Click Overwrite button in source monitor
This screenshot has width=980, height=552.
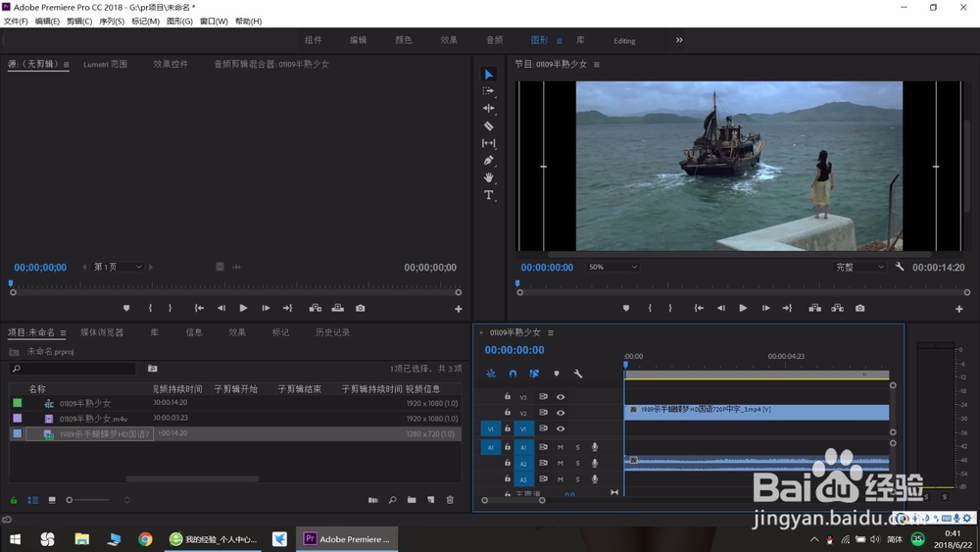(x=337, y=308)
